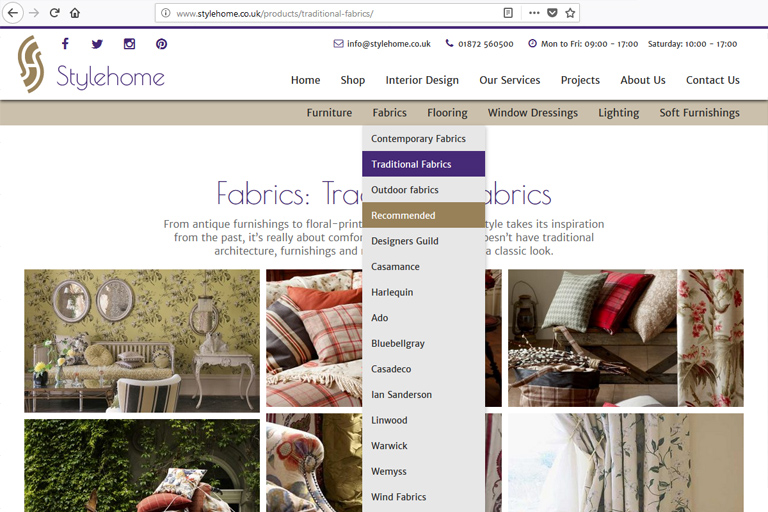Open Linwood brand link

[x=424, y=420]
